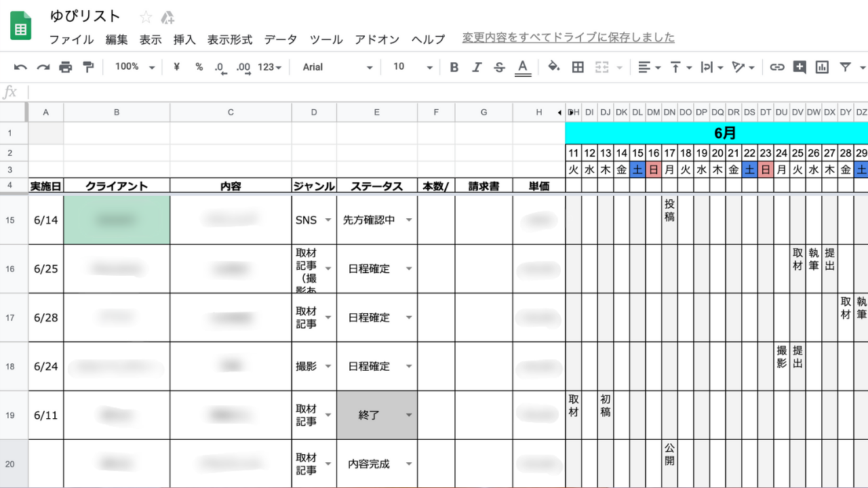Screen dimensions: 868x488
Task: Open SNS genre dropdown in row 15
Action: [328, 220]
